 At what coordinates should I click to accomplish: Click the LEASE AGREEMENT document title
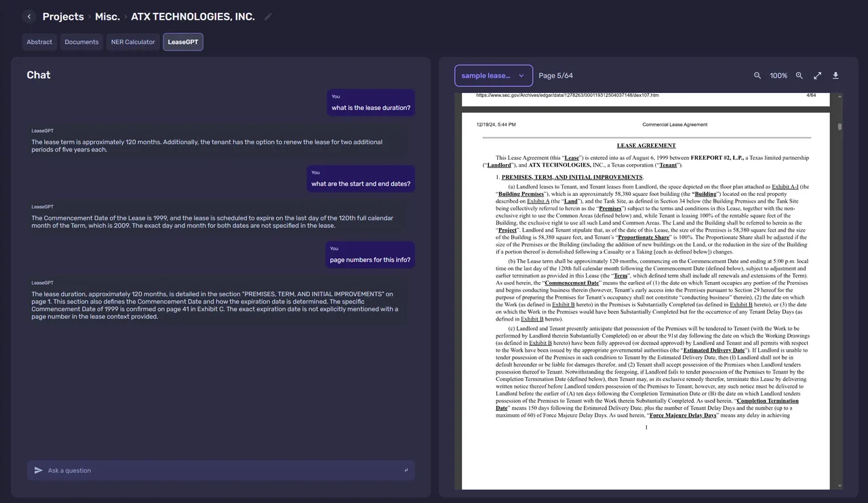[646, 145]
